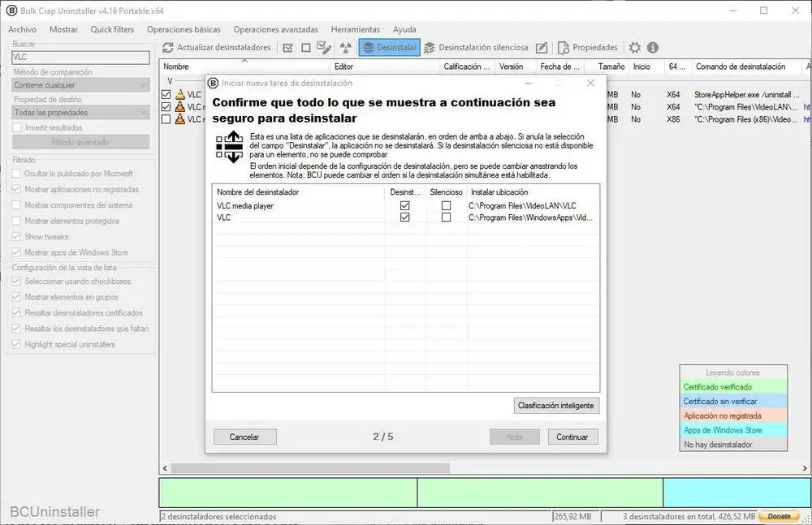Screen dimensions: 812x525
Task: Click the Desinstalar toolbar button
Action: pyautogui.click(x=390, y=48)
